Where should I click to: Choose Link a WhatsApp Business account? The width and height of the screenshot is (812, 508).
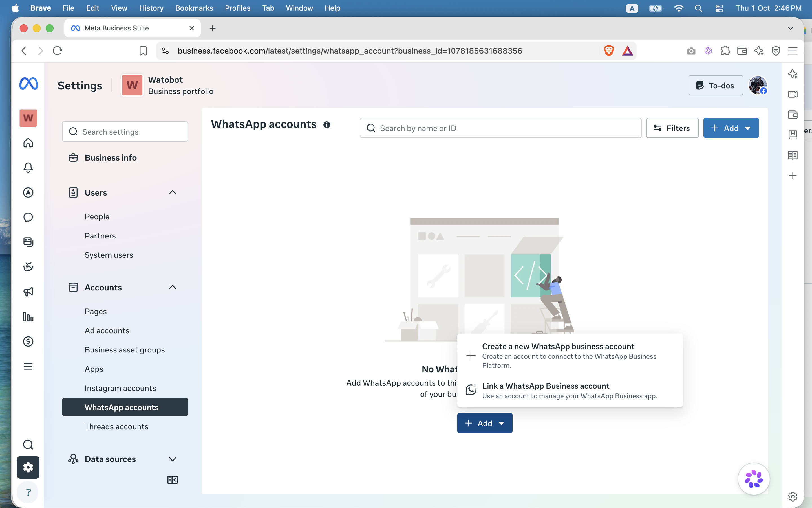coord(570,390)
